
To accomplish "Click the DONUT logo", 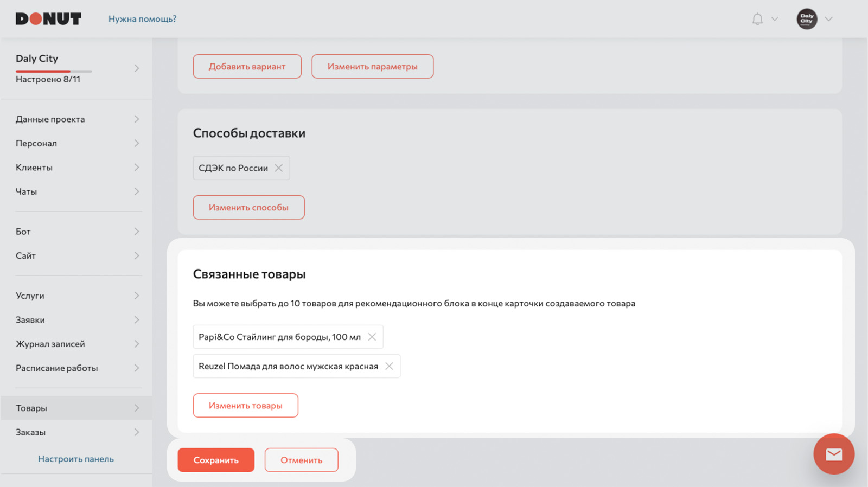I will 48,19.
